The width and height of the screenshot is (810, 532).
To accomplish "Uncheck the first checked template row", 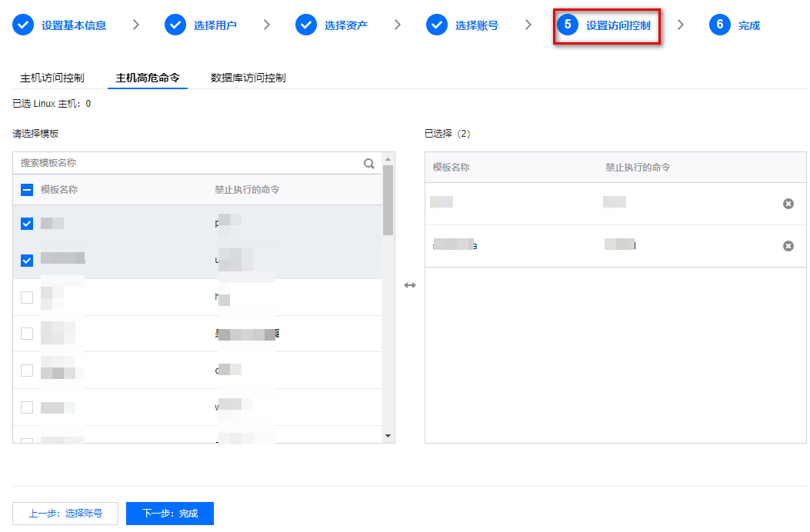I will (27, 224).
